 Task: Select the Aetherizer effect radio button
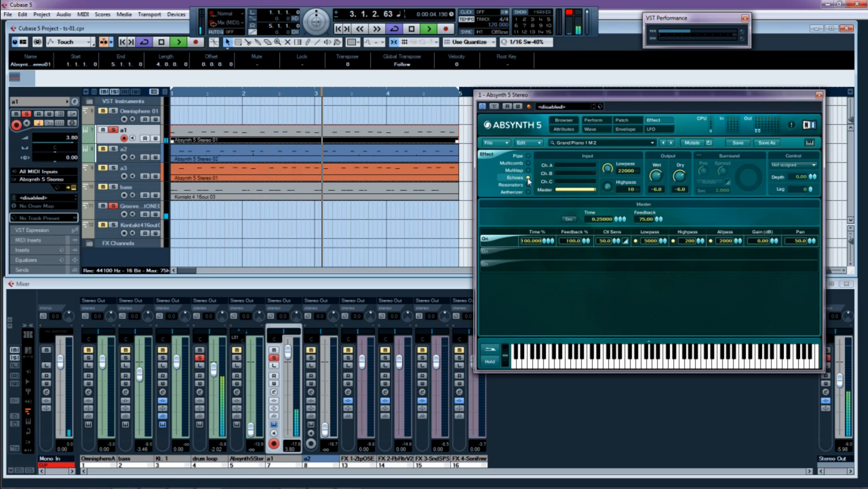pyautogui.click(x=528, y=192)
